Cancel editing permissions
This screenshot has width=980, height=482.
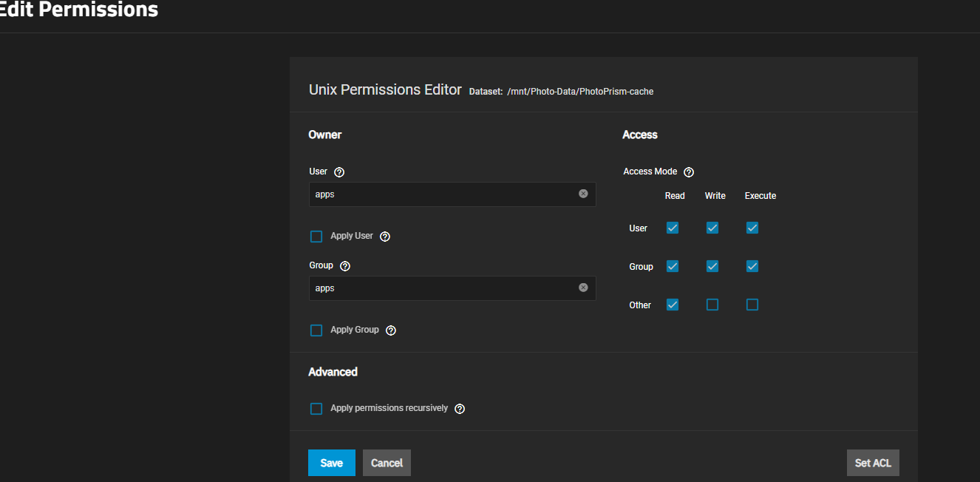387,463
